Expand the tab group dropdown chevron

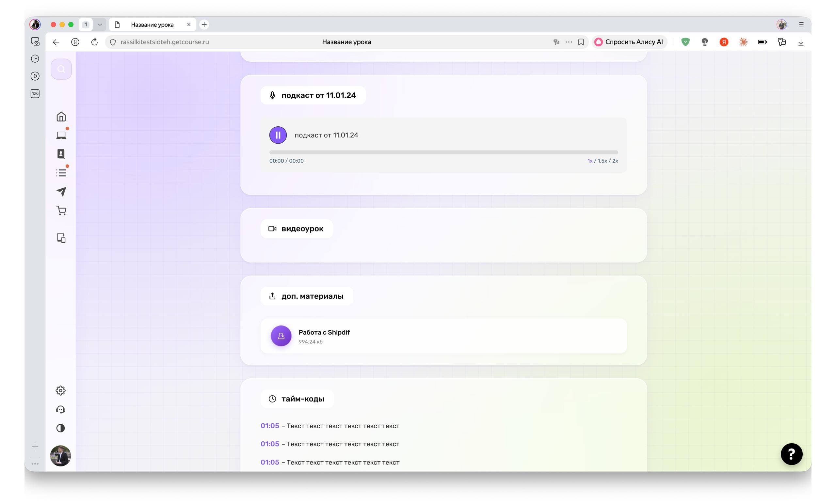100,24
